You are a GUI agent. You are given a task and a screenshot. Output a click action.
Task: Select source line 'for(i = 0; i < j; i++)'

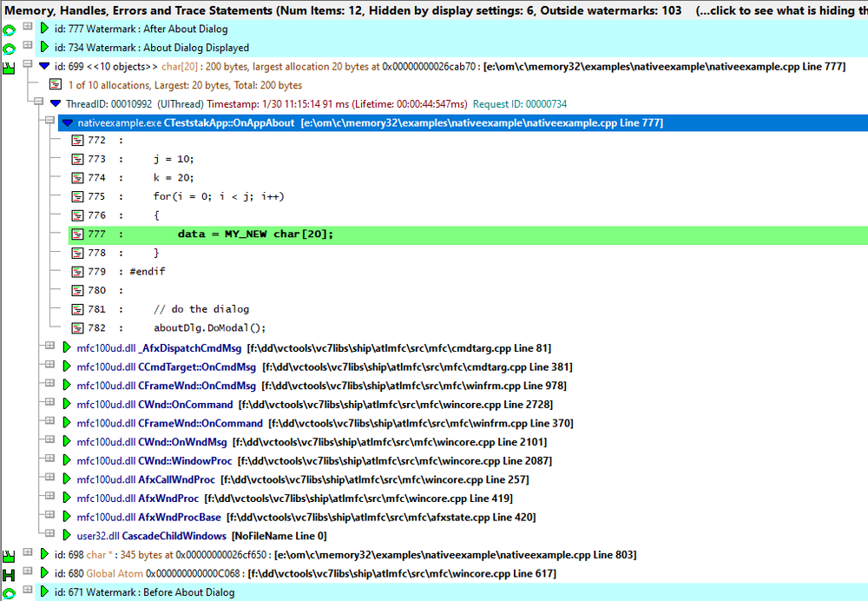coord(219,196)
